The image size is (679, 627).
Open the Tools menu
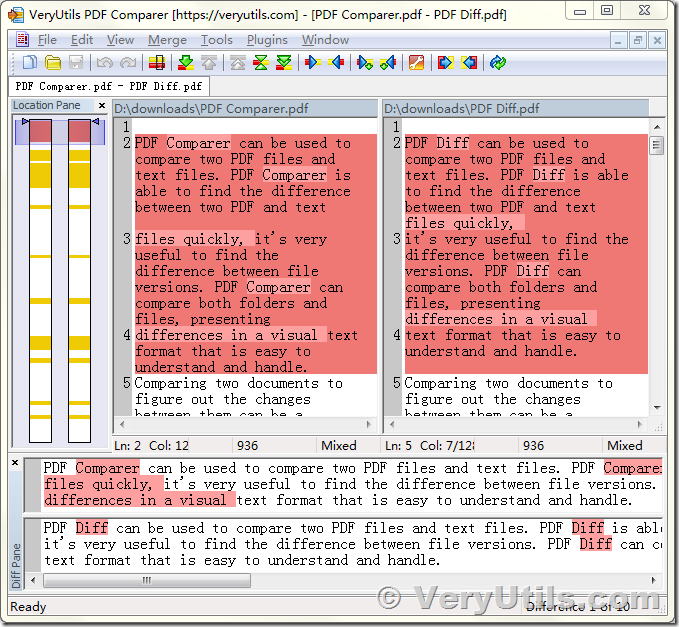[x=217, y=40]
